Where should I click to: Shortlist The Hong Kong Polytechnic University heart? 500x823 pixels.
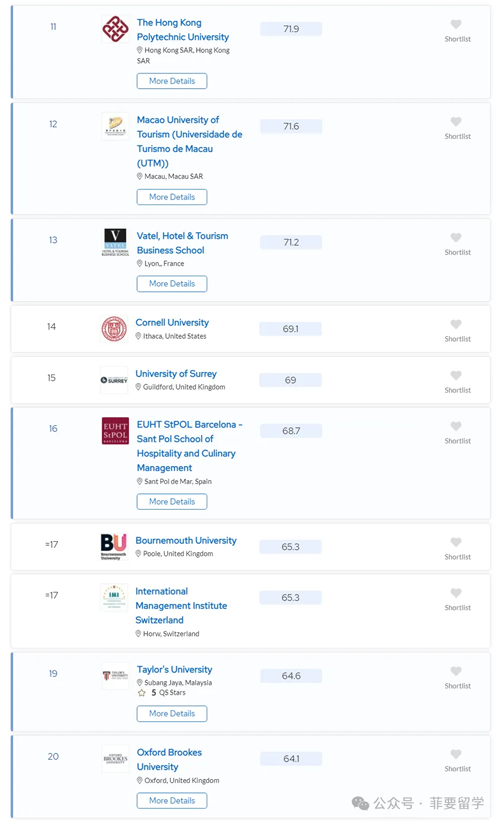[456, 24]
